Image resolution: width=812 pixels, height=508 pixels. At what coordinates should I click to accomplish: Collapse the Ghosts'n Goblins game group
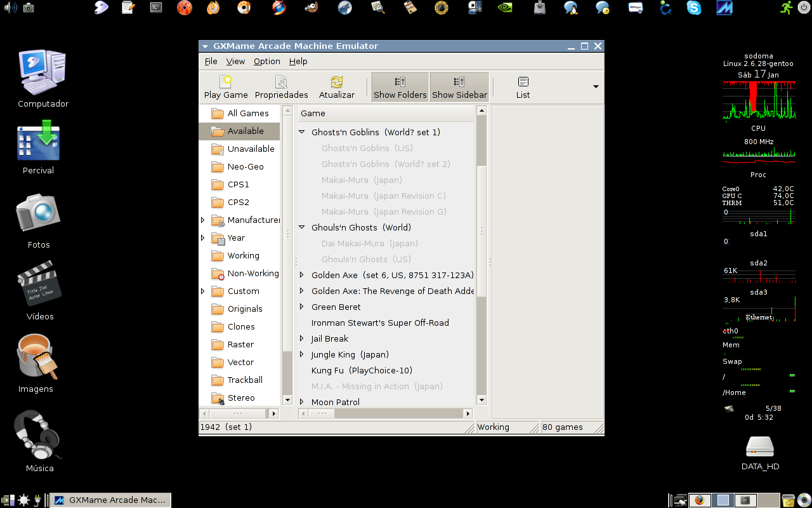coord(302,132)
